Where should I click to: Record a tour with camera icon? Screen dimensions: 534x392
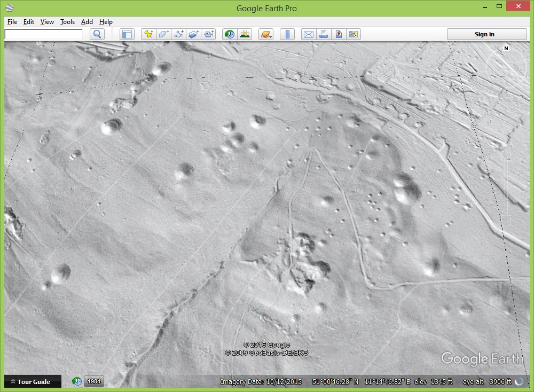pyautogui.click(x=209, y=34)
